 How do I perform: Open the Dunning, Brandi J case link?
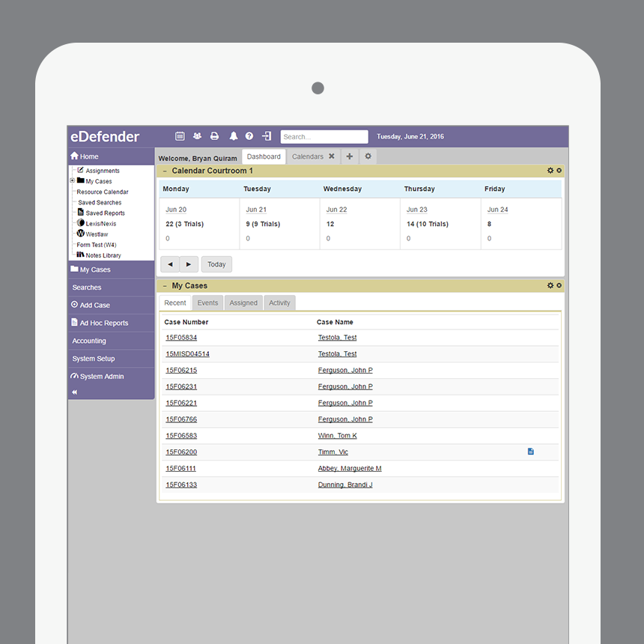345,485
